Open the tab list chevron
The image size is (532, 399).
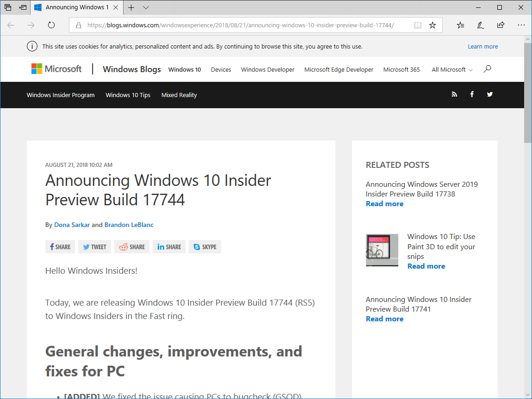pos(146,8)
